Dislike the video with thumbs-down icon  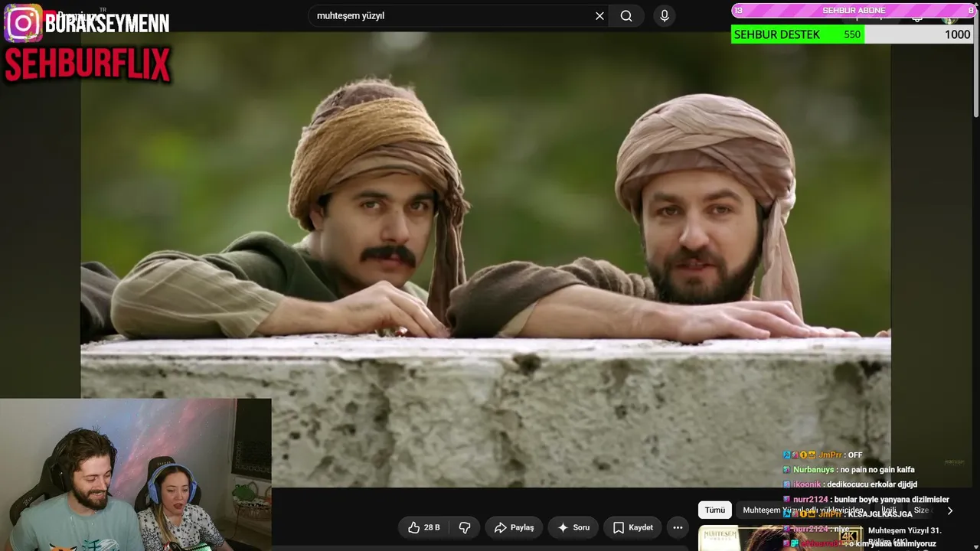pyautogui.click(x=465, y=527)
